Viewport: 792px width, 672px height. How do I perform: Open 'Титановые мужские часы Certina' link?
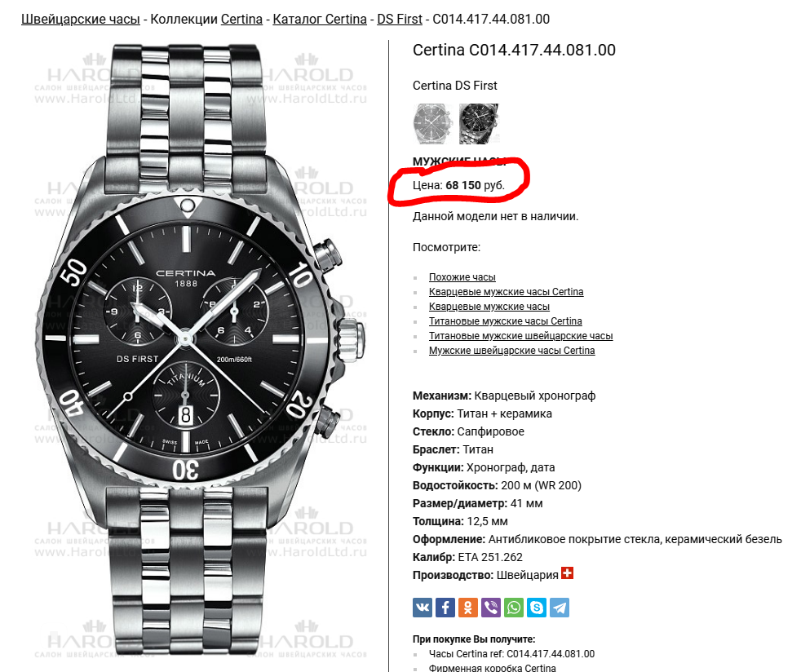click(505, 321)
